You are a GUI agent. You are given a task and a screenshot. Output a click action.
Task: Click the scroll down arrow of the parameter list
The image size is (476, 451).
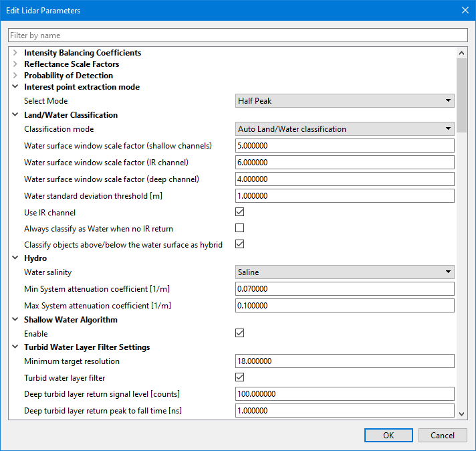click(461, 414)
